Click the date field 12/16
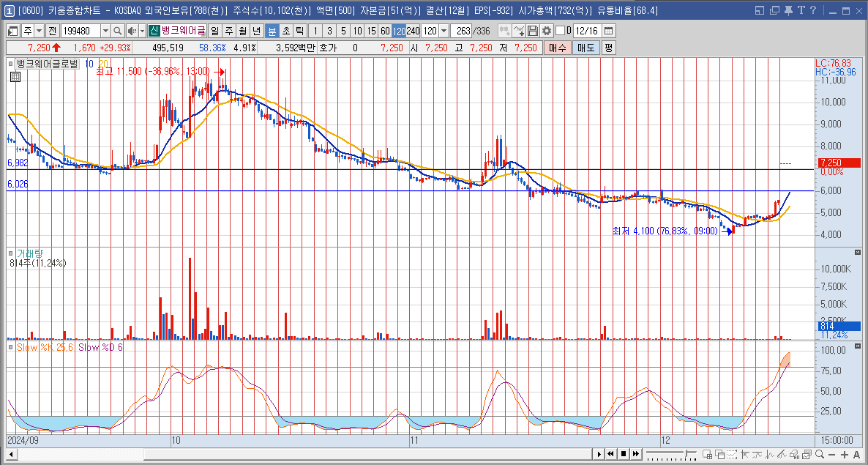The height and width of the screenshot is (465, 868). click(x=588, y=31)
